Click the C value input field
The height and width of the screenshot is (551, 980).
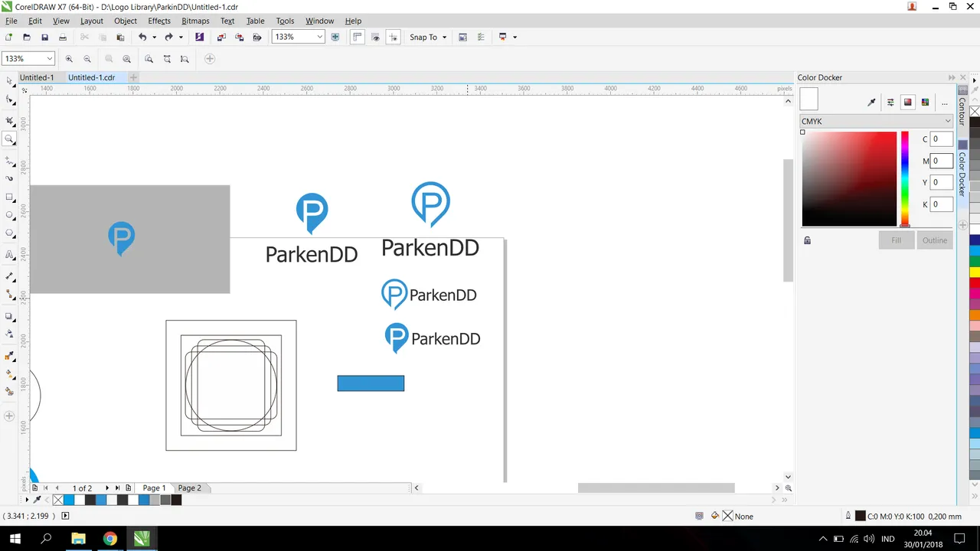click(942, 139)
